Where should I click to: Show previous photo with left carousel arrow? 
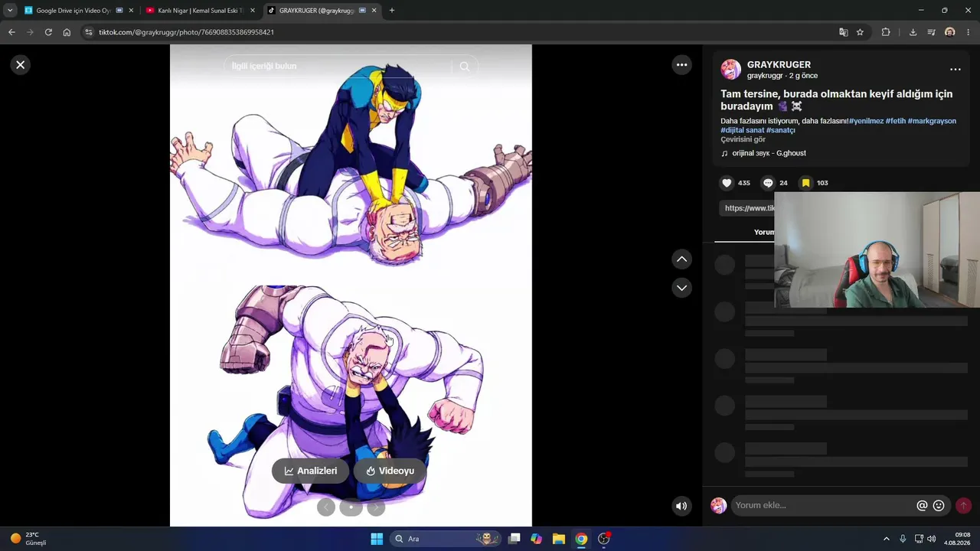pos(326,507)
